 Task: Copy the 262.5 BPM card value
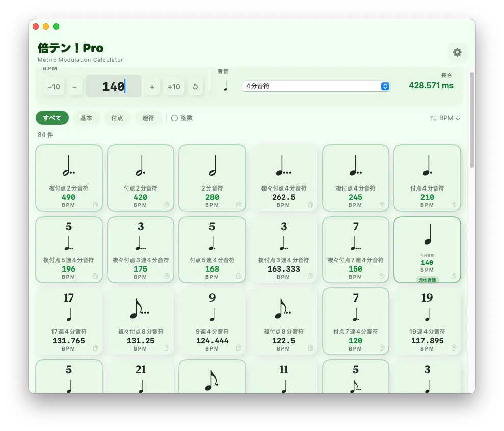[x=310, y=205]
